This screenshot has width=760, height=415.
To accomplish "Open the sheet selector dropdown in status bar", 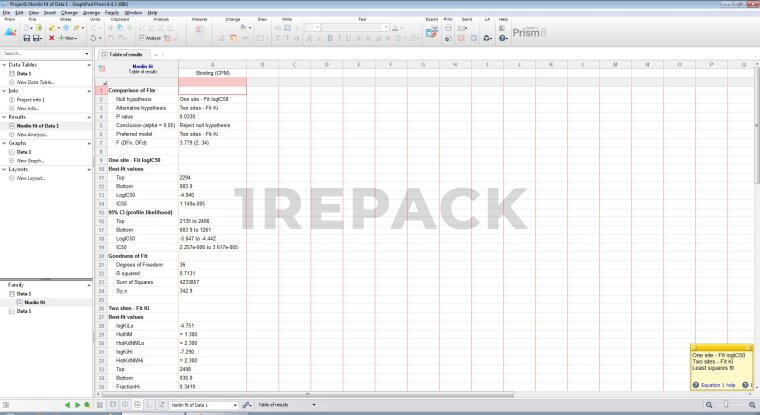I will coord(235,405).
